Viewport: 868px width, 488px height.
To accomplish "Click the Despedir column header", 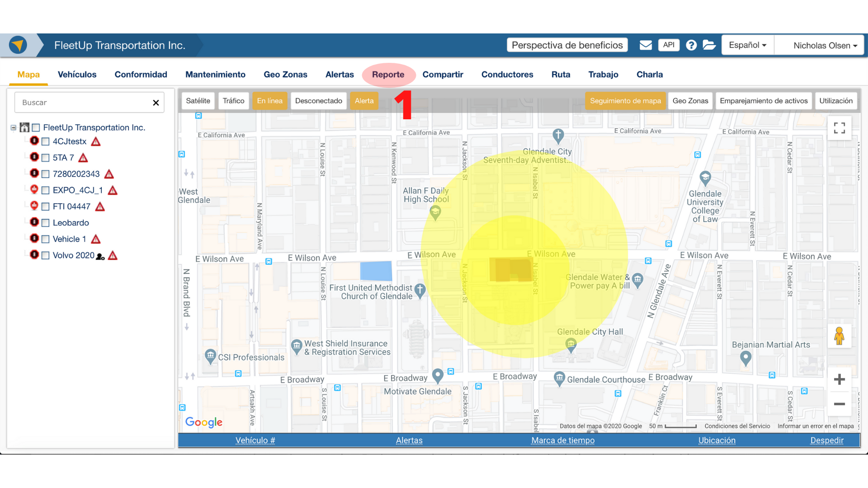I will (x=827, y=441).
